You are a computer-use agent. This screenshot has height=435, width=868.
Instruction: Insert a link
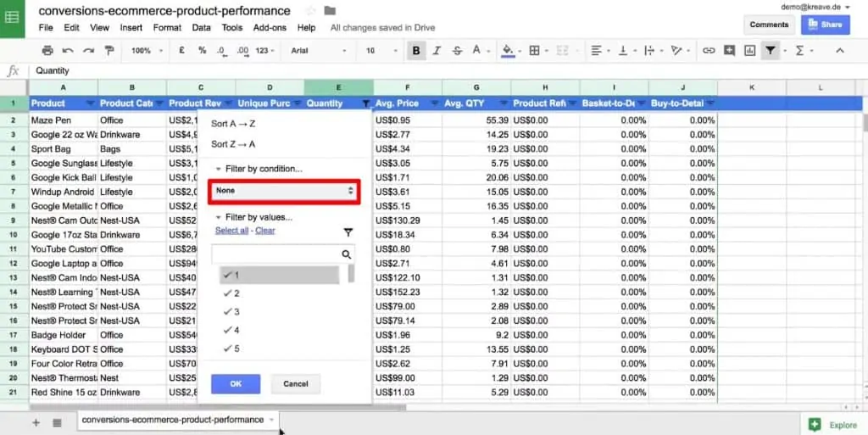pyautogui.click(x=709, y=50)
